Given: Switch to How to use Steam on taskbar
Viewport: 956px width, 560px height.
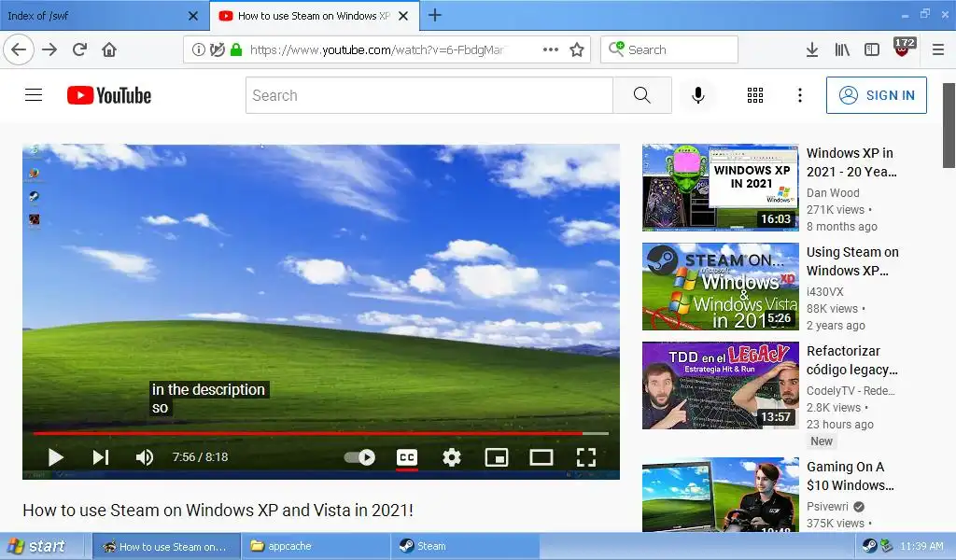Looking at the screenshot, I should click(x=166, y=546).
